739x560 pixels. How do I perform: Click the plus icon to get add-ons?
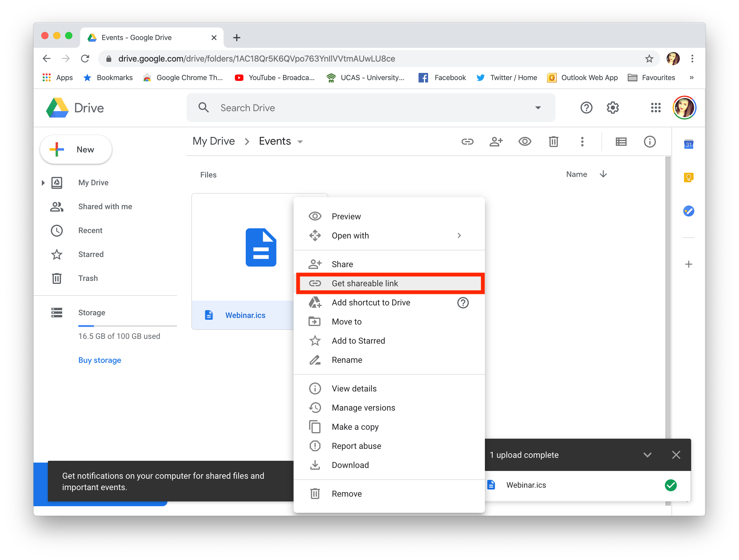[688, 264]
